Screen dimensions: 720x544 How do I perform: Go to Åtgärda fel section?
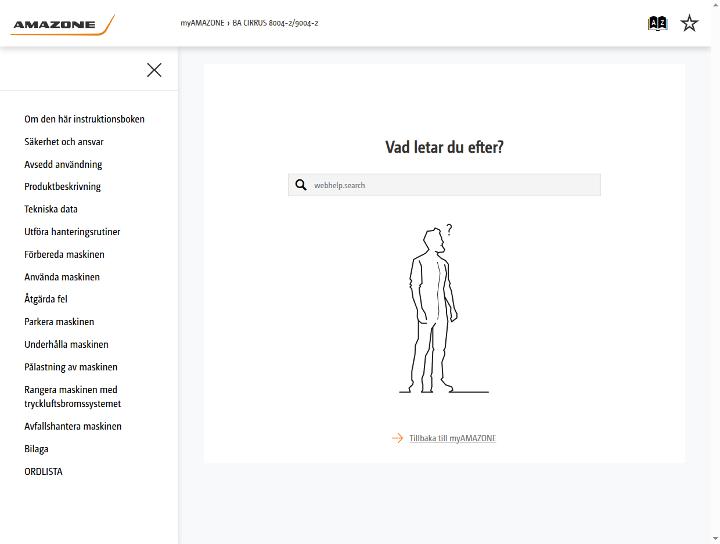coord(46,299)
